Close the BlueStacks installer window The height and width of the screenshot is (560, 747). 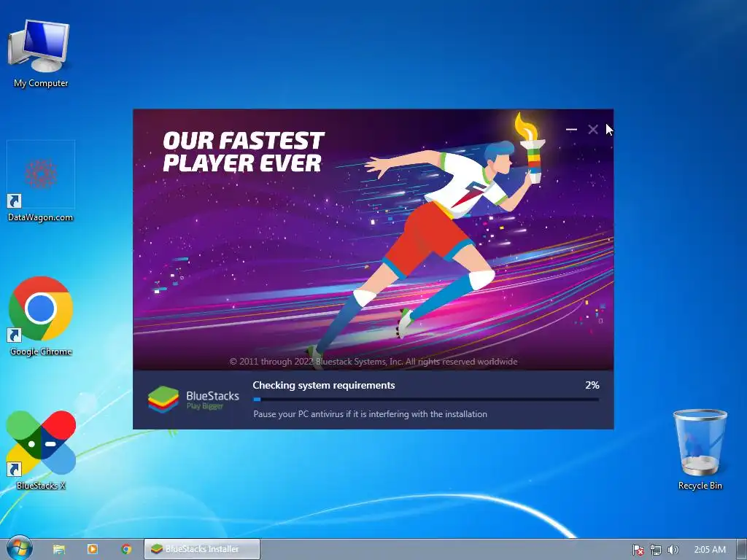point(592,129)
